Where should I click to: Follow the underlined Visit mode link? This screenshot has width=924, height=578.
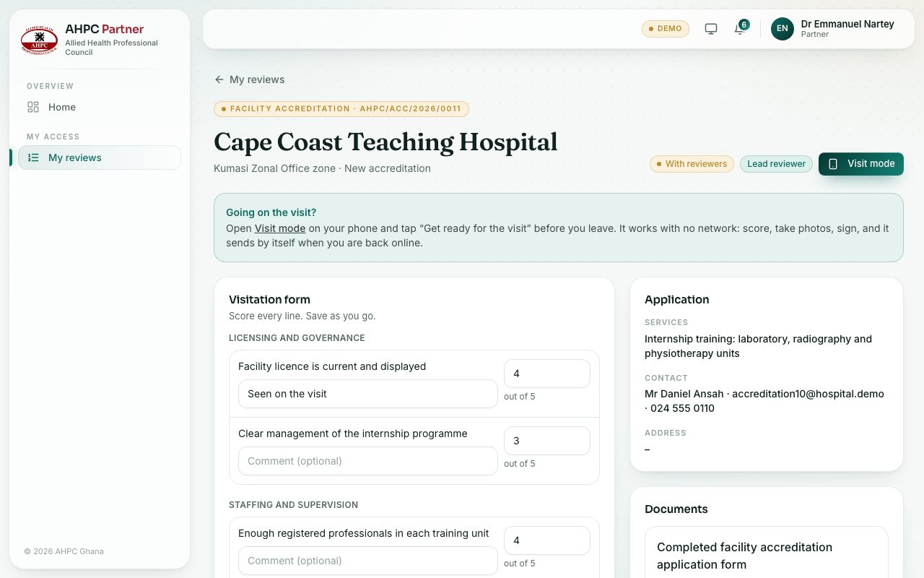point(280,228)
